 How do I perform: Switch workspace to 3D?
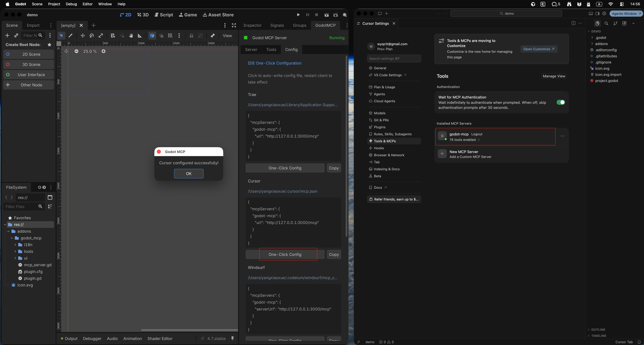pos(143,15)
